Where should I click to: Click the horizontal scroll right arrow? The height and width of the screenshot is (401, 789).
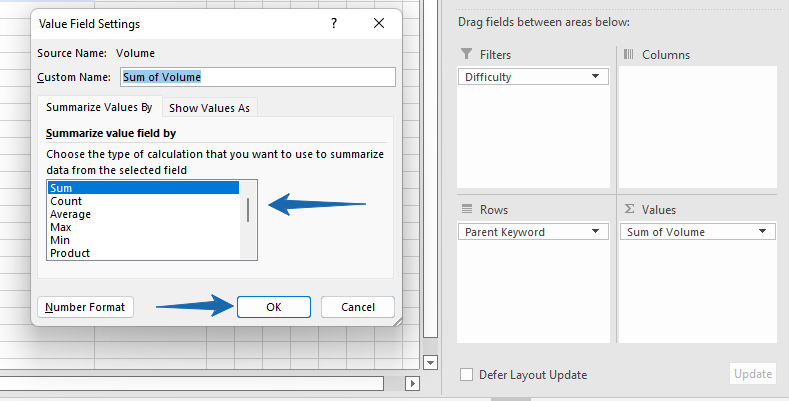[x=413, y=383]
